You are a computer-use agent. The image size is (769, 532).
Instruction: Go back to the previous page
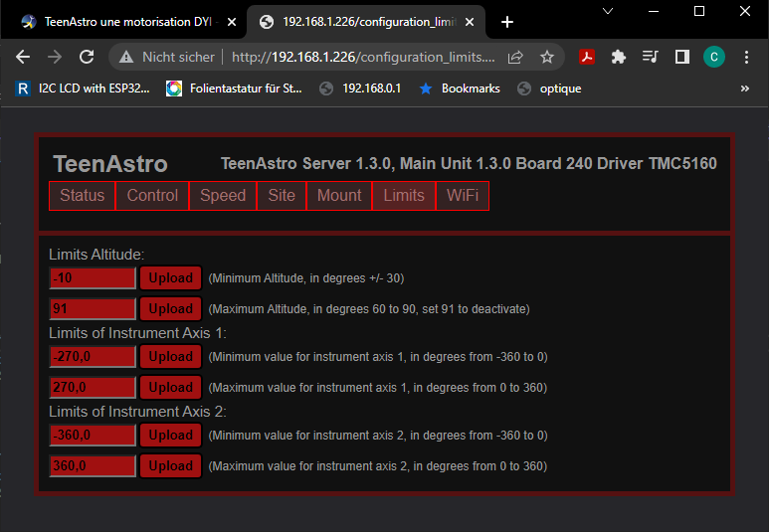click(x=23, y=57)
